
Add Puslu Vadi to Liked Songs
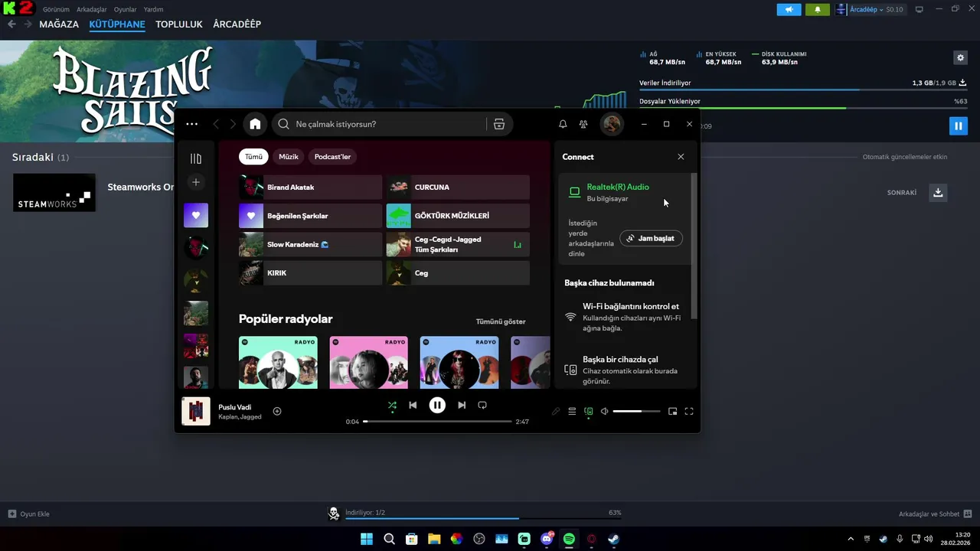point(277,411)
